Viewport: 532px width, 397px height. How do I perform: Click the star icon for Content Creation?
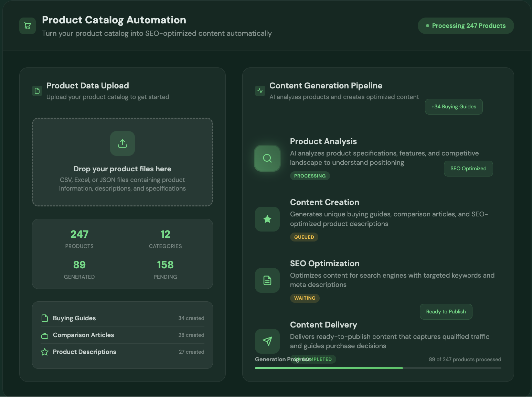click(x=267, y=219)
